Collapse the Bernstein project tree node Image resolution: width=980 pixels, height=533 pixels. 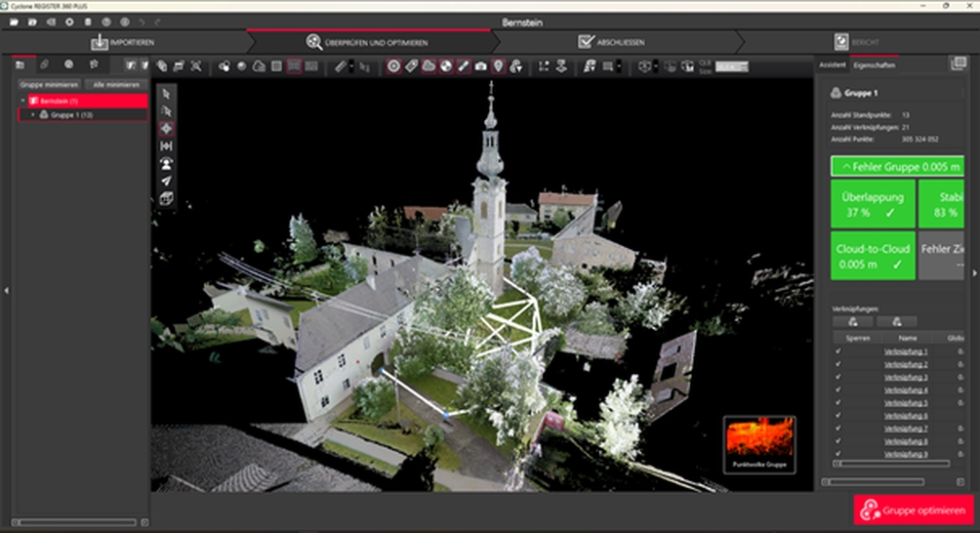(x=23, y=101)
